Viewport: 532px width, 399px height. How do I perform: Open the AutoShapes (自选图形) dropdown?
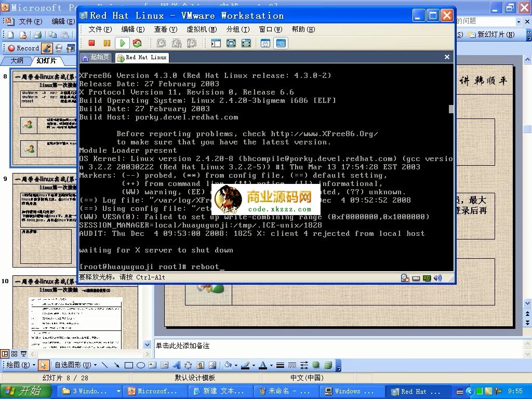[x=76, y=365]
